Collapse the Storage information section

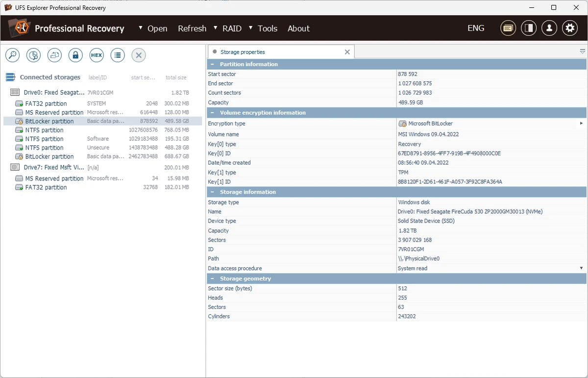pos(212,192)
